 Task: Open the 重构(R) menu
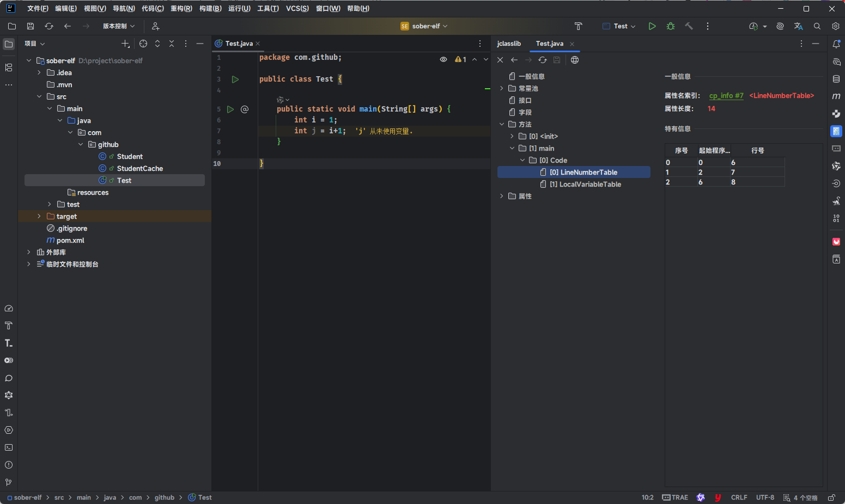181,9
